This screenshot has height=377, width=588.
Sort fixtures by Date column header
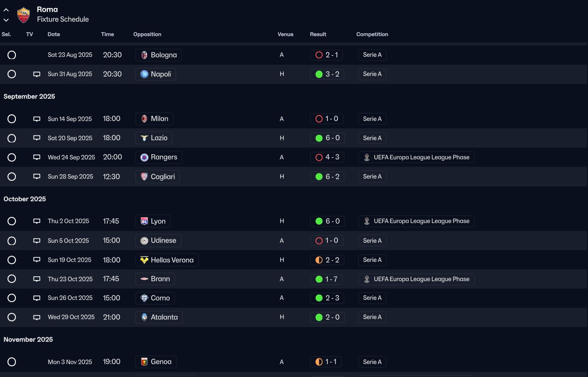pyautogui.click(x=54, y=34)
